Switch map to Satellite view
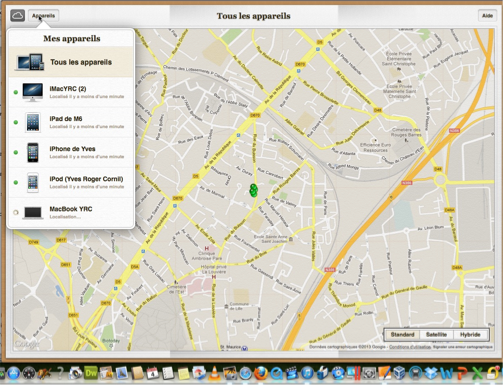This screenshot has height=385, width=503. pos(436,335)
